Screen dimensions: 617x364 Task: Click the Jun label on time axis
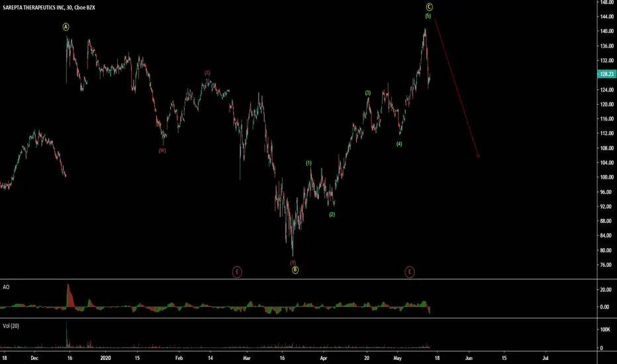[x=469, y=358]
